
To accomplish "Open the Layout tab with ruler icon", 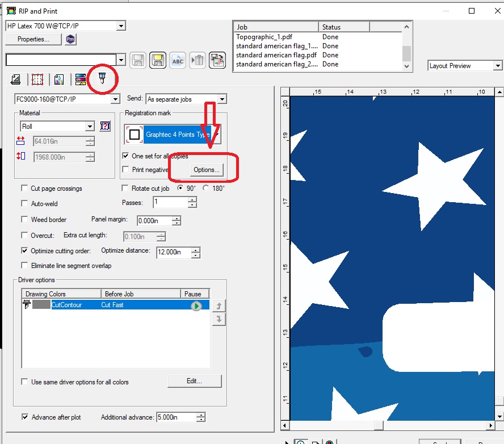I will pyautogui.click(x=16, y=79).
